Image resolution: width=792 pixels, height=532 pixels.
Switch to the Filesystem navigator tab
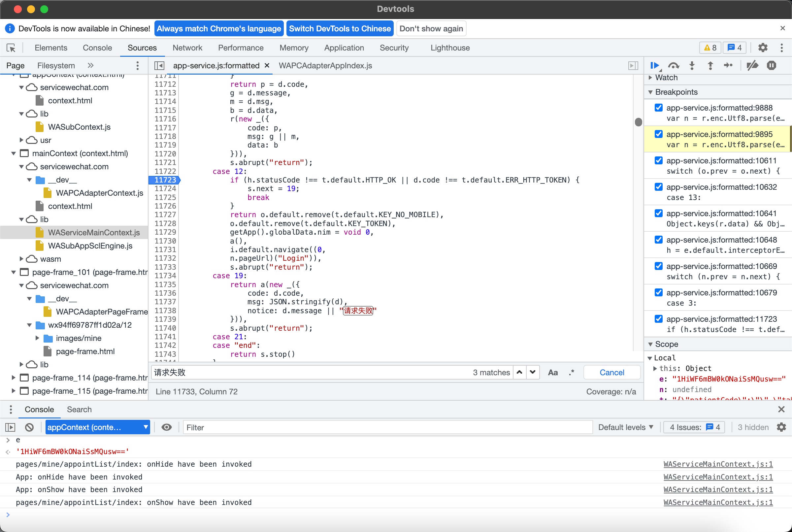coord(56,65)
